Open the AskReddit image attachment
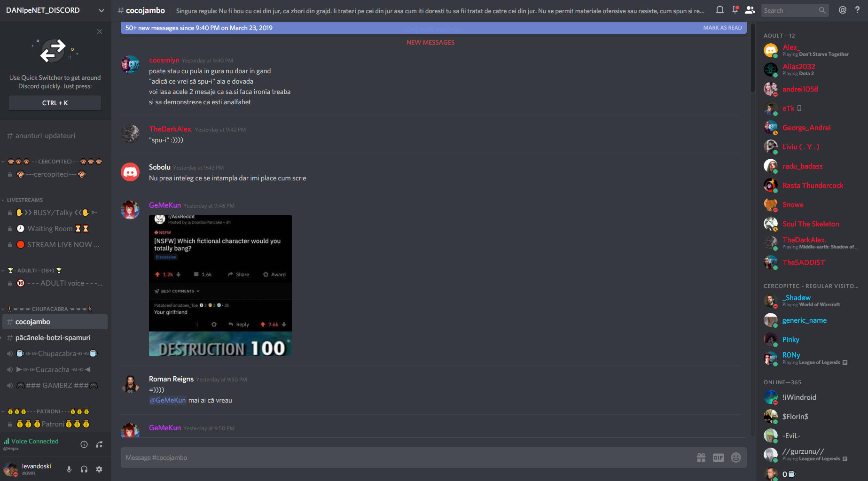Viewport: 868px width, 481px height. (x=220, y=286)
